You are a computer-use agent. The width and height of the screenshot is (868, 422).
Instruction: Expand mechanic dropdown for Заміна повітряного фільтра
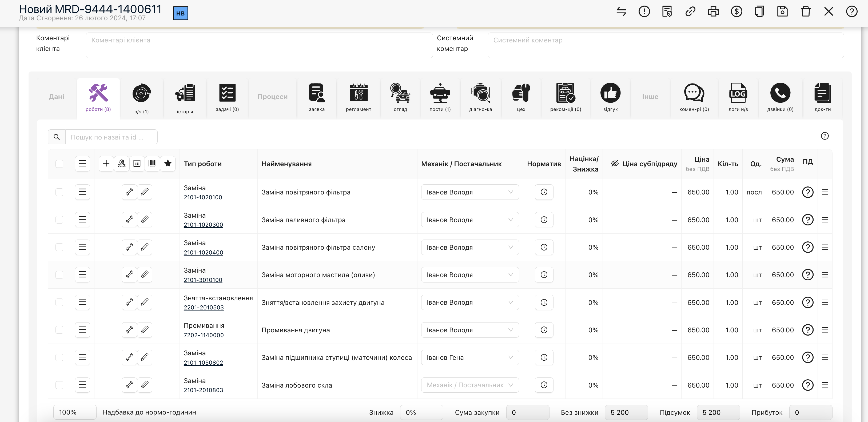click(x=470, y=192)
